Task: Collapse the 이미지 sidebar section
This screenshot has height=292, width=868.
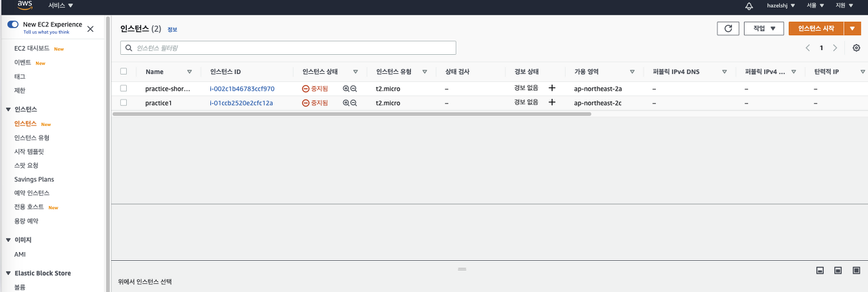Action: click(x=8, y=240)
